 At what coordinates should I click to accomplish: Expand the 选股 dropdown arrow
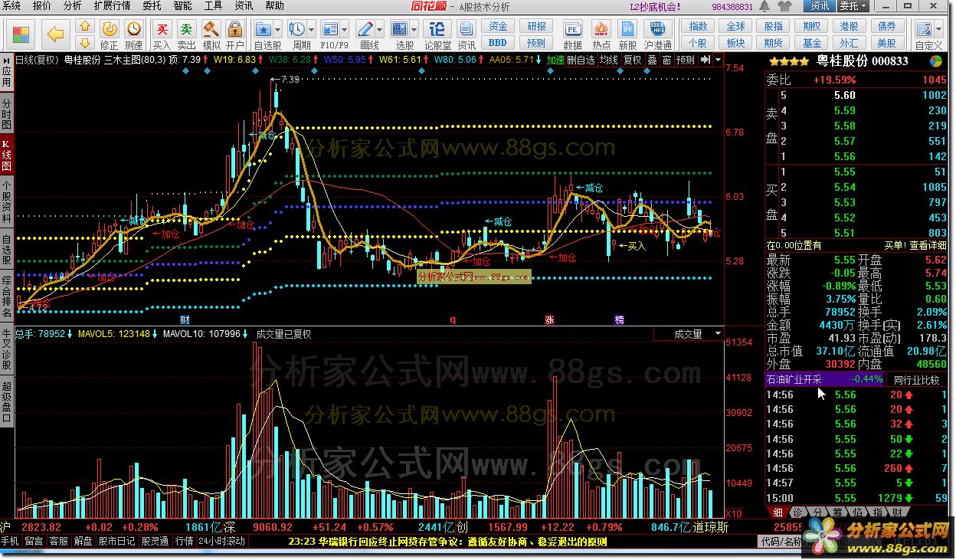click(x=415, y=30)
